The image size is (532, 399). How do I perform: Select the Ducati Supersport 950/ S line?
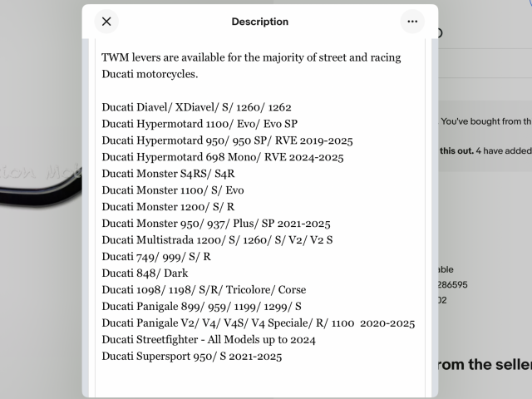(192, 357)
